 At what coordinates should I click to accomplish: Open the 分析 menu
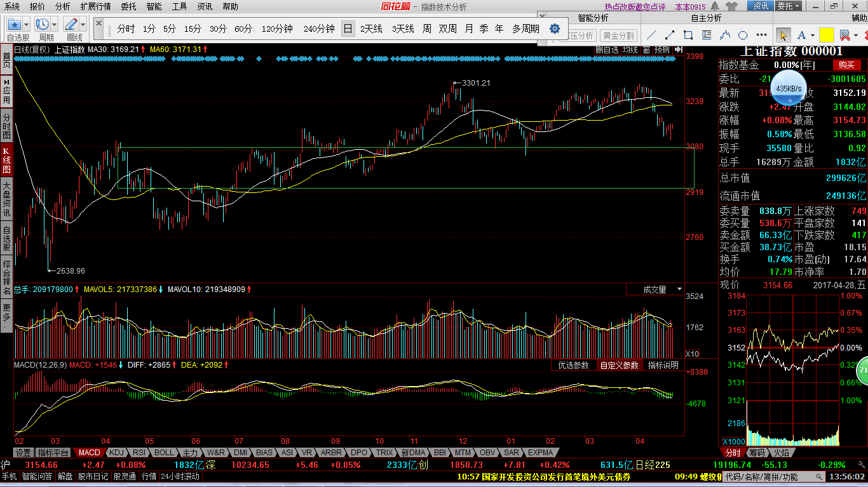point(63,6)
